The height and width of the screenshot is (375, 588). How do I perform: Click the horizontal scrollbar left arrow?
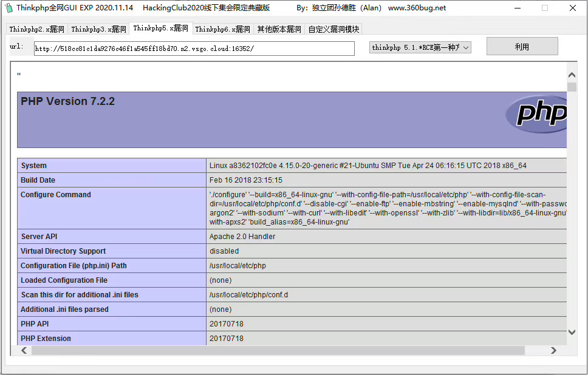24,350
